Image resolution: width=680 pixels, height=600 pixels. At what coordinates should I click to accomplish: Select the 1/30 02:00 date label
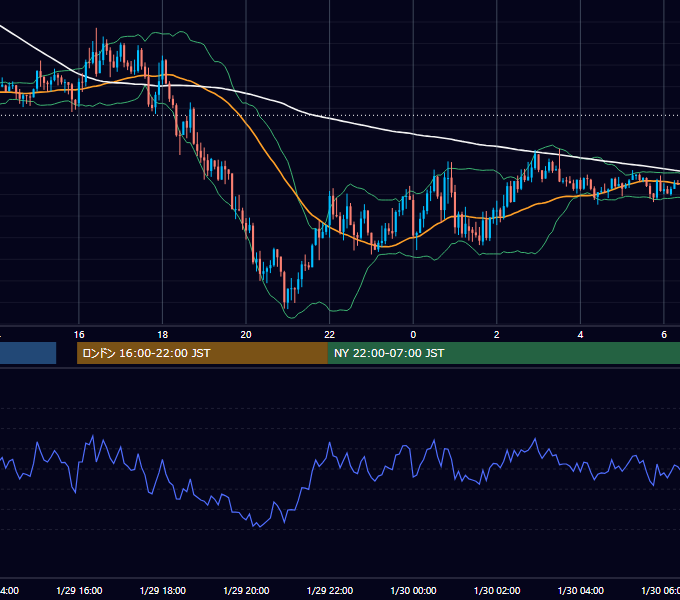tap(497, 590)
